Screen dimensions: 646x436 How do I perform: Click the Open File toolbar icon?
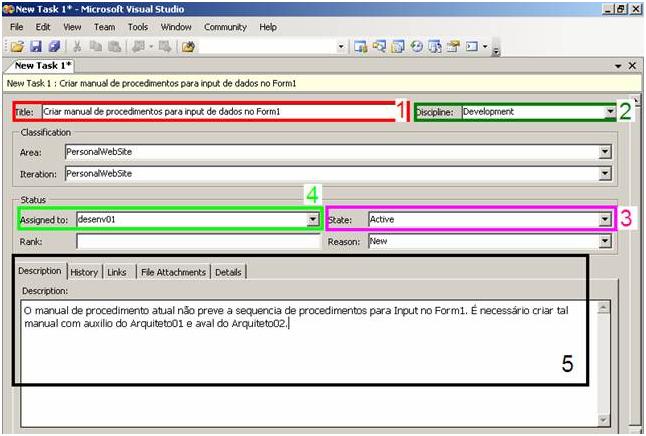pos(18,46)
